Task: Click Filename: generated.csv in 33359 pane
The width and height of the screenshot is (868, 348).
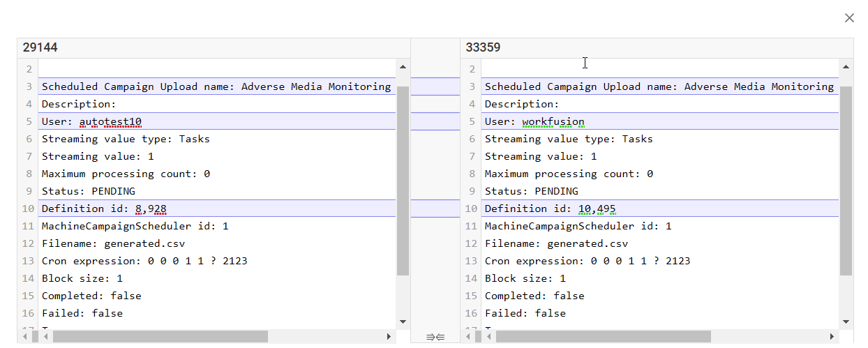Action: point(556,243)
